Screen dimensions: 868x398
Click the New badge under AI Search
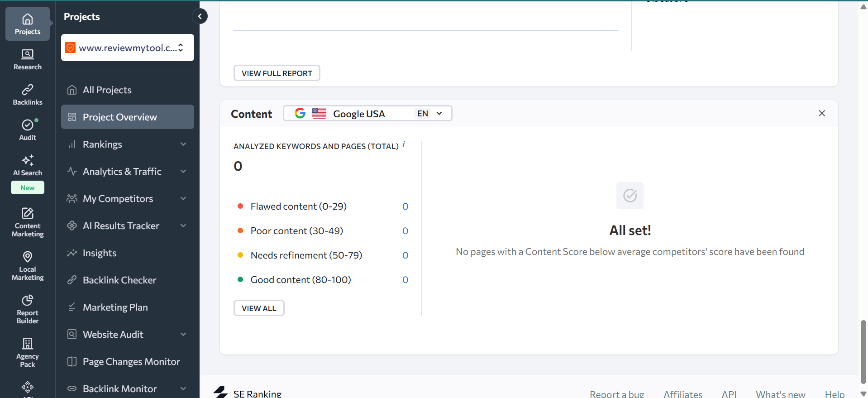tap(28, 187)
